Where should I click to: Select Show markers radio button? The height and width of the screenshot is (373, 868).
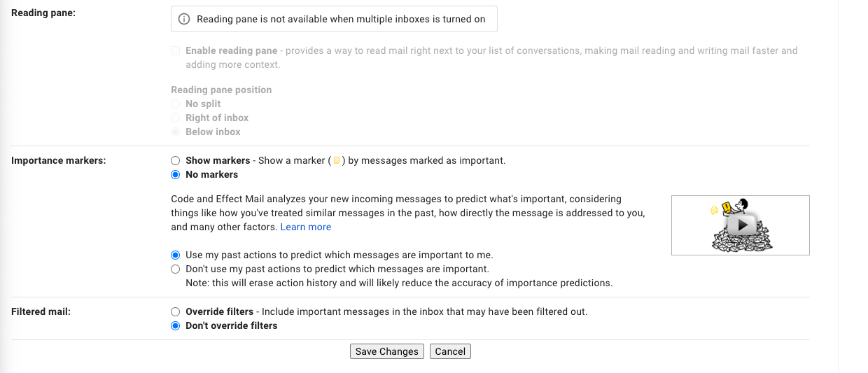click(176, 160)
